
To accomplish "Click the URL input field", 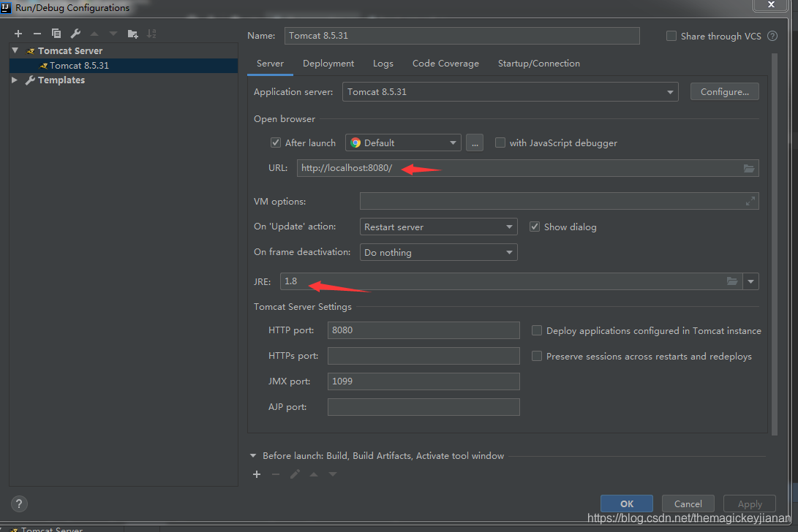I will (528, 168).
